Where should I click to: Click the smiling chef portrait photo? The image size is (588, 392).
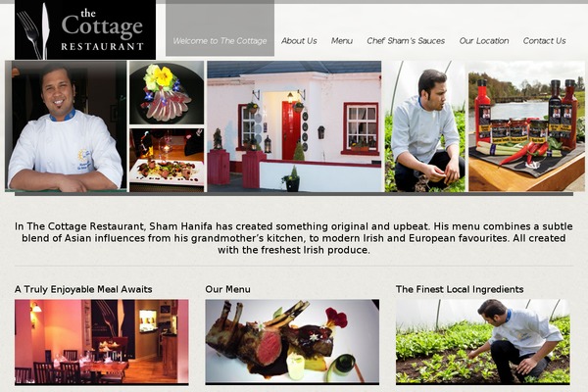pos(66,126)
